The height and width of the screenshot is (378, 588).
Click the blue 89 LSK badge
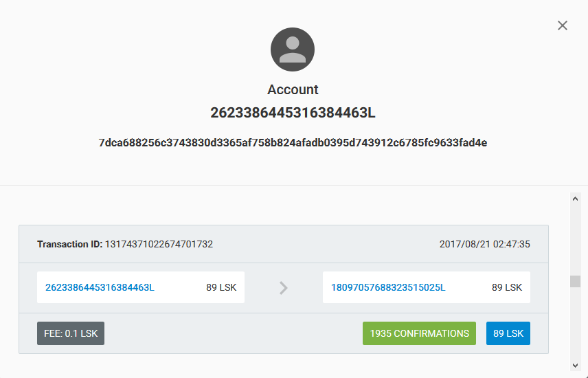(x=508, y=333)
